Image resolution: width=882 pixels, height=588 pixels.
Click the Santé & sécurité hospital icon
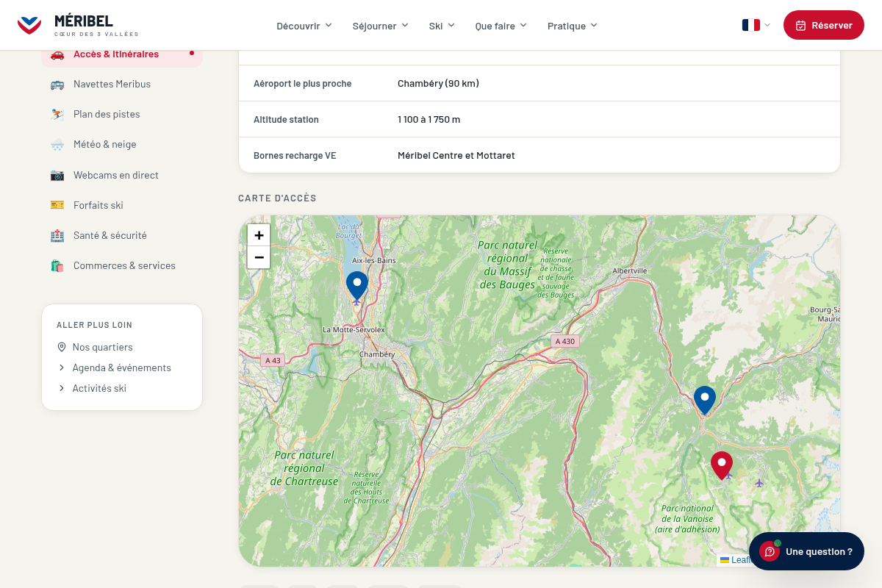[x=57, y=235]
